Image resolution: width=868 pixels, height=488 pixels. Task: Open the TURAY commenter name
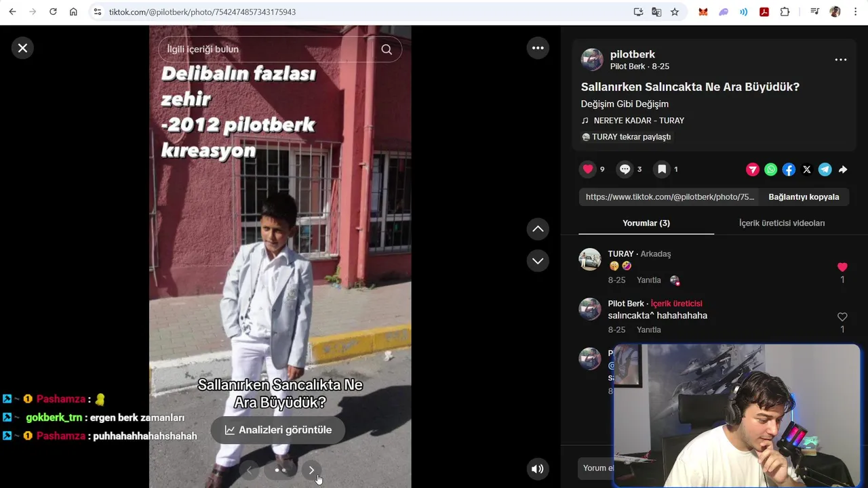pyautogui.click(x=620, y=254)
